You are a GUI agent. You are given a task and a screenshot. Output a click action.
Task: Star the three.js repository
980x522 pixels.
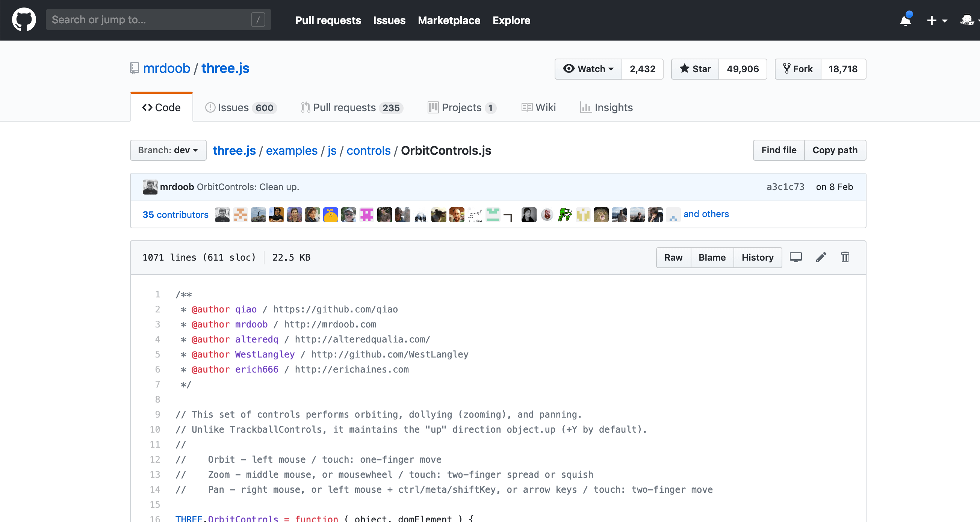pyautogui.click(x=695, y=69)
